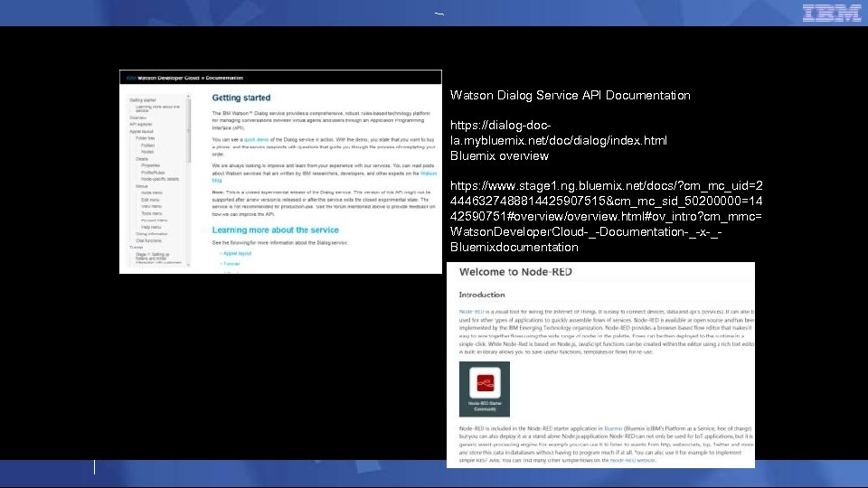Open the 'Watson blog' link at the paragraph end
868x488 pixels.
(x=428, y=174)
